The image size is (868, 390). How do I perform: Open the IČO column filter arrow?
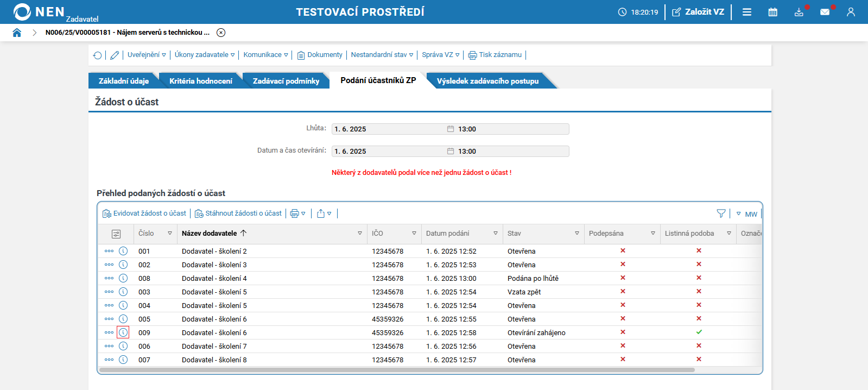(414, 234)
